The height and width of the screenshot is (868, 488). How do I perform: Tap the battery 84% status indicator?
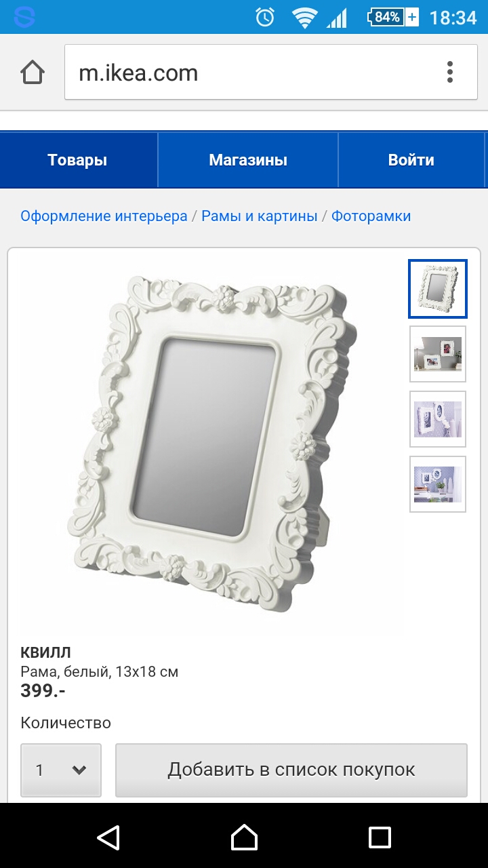393,17
